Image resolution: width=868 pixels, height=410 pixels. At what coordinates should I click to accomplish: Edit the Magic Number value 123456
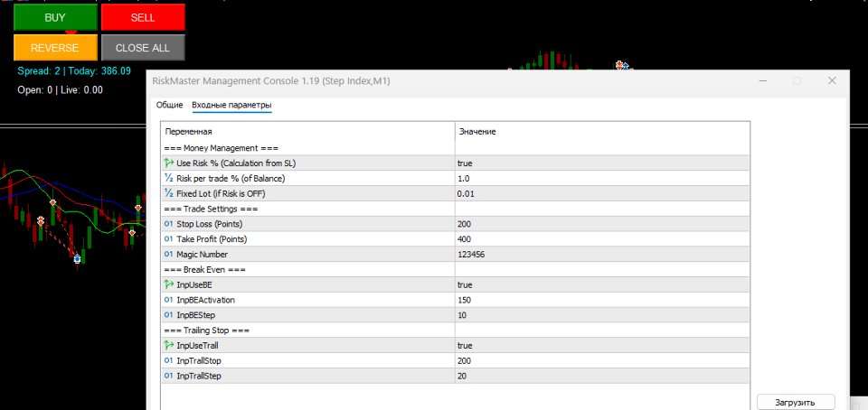471,254
